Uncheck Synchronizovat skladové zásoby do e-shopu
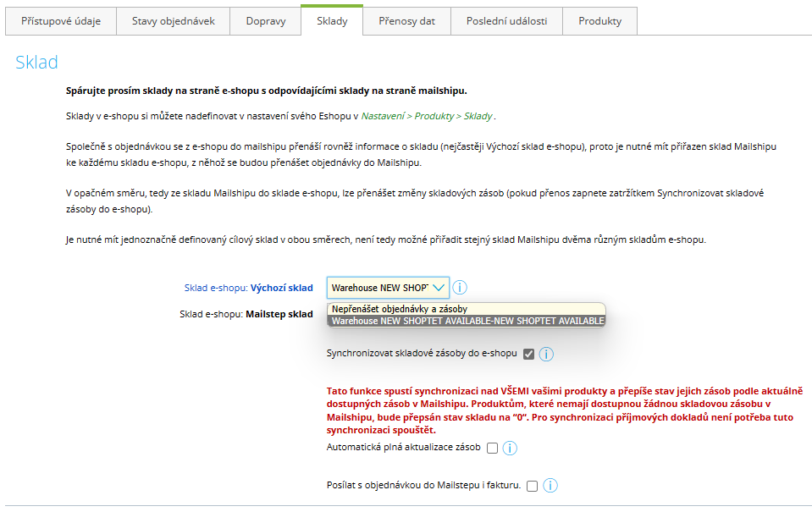Viewport: 812px width, 512px height. [528, 354]
